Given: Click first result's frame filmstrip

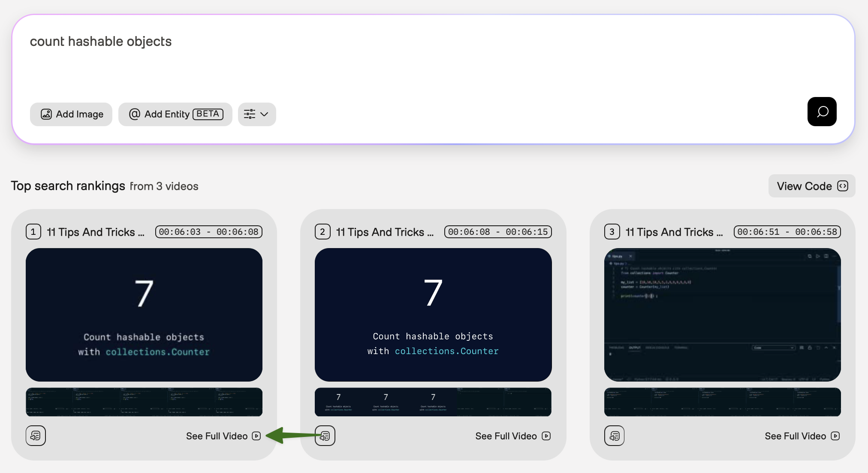Looking at the screenshot, I should [144, 402].
